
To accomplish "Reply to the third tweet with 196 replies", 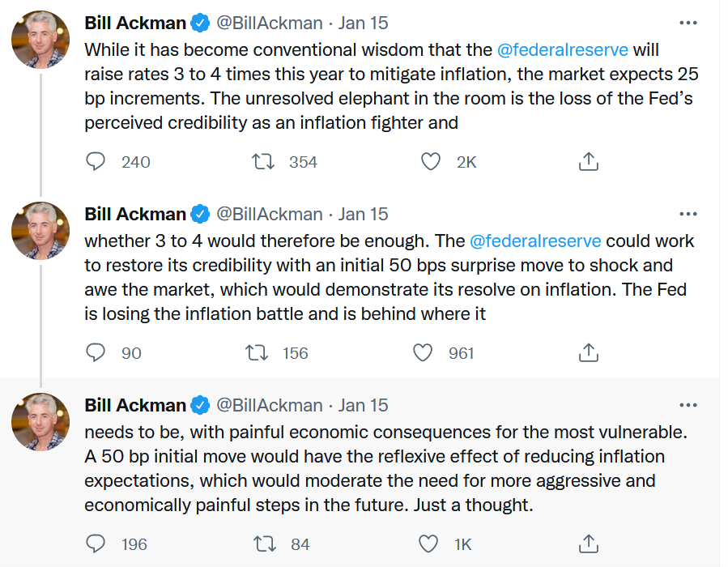I will [96, 544].
